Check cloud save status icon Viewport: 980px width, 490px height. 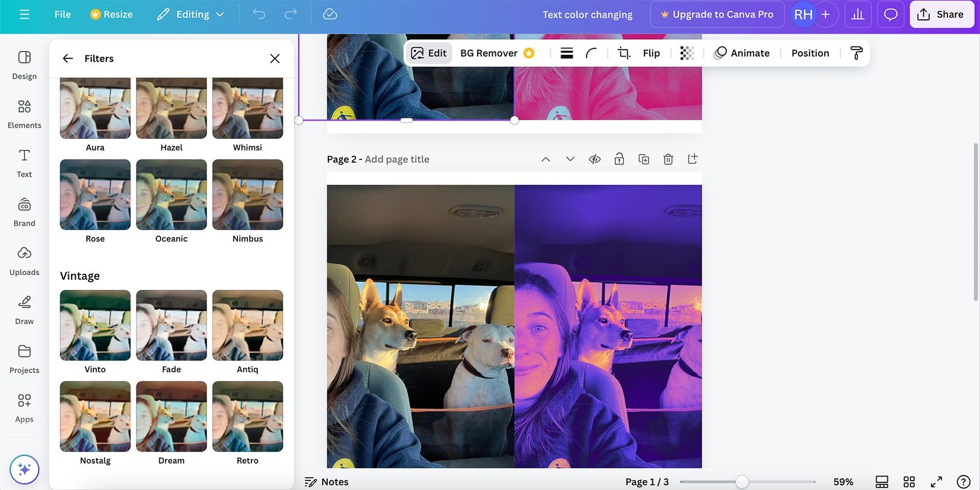tap(330, 15)
